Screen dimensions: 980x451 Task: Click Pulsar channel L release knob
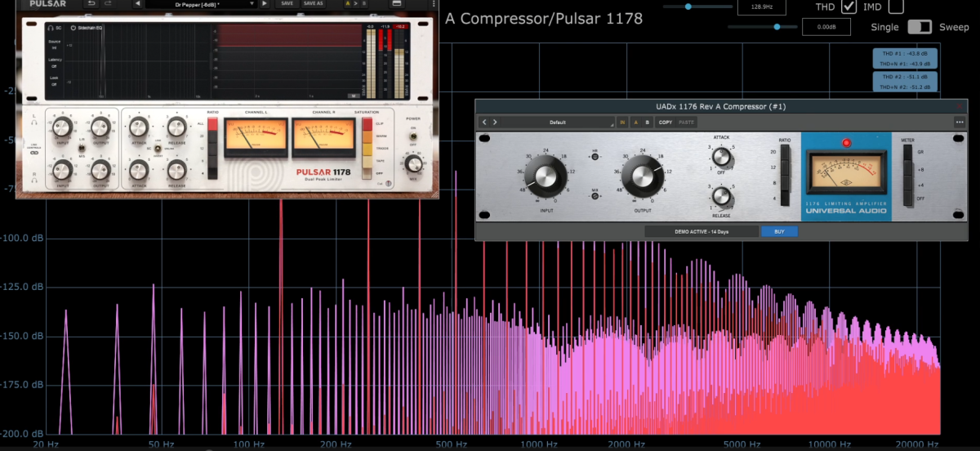[x=176, y=126]
